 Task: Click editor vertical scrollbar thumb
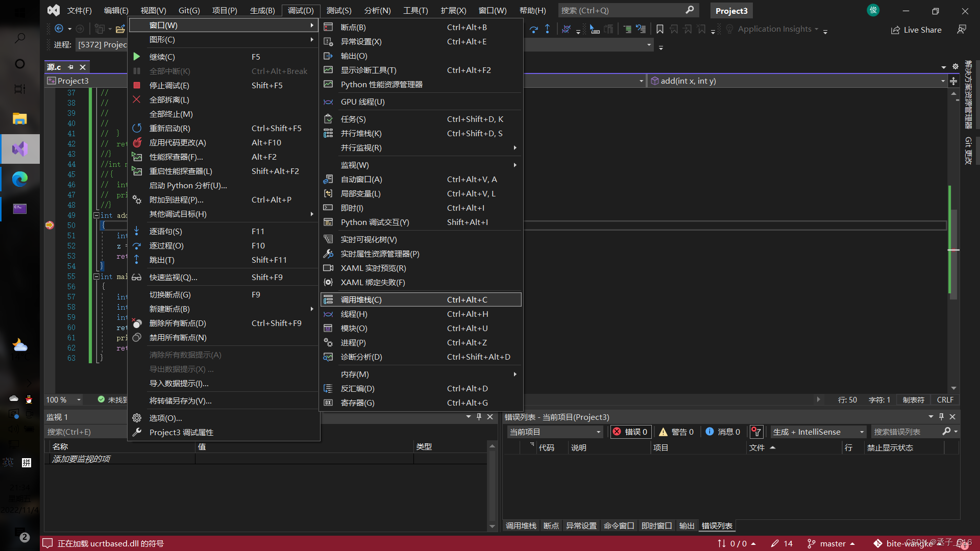click(x=953, y=254)
